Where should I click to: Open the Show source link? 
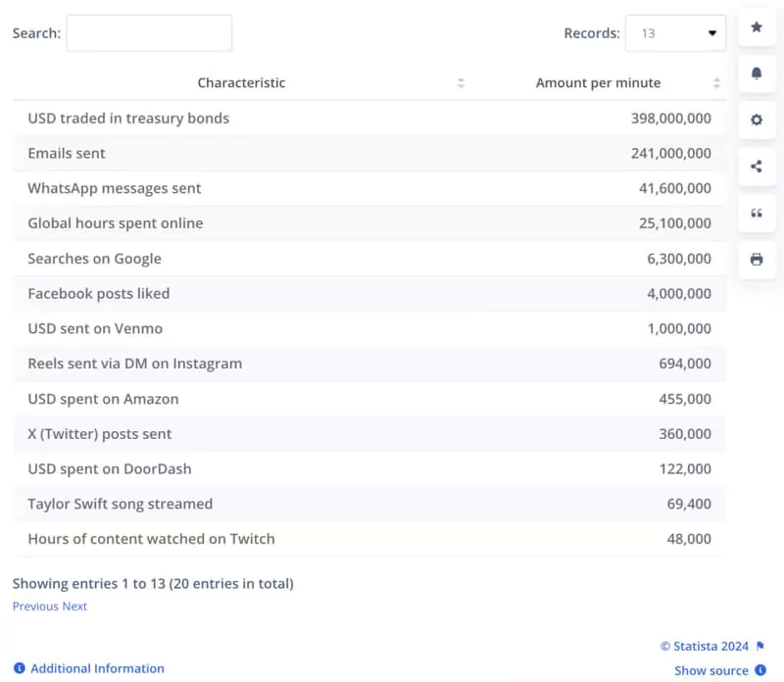(711, 670)
